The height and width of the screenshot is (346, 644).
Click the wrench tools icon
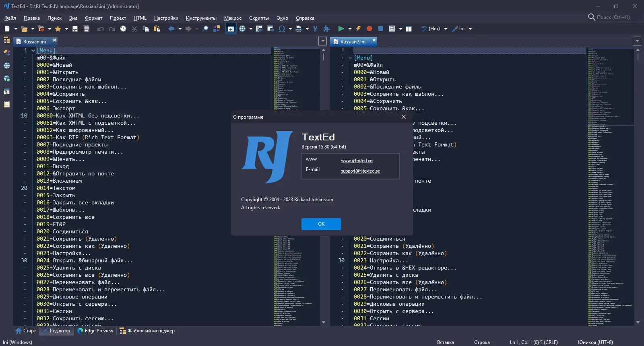click(x=315, y=29)
